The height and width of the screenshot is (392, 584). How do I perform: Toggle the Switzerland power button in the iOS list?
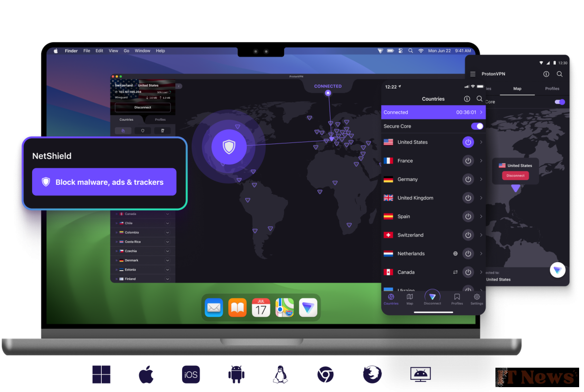[468, 235]
